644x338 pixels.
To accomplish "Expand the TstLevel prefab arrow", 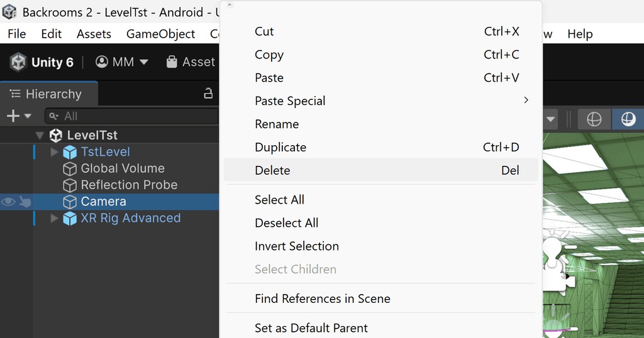I will click(54, 152).
